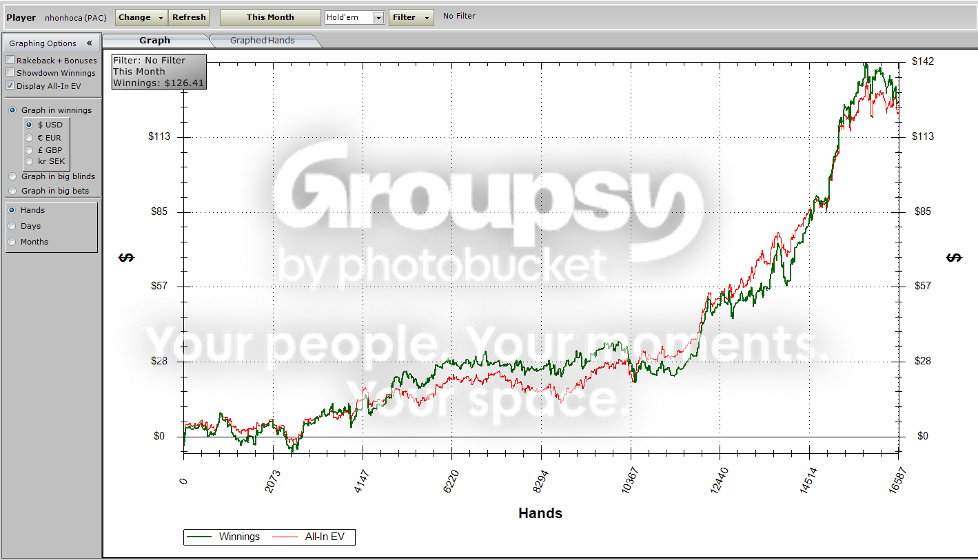Click 'Winnings: $126.41' in the graph info box
The width and height of the screenshot is (978, 560).
coord(159,83)
